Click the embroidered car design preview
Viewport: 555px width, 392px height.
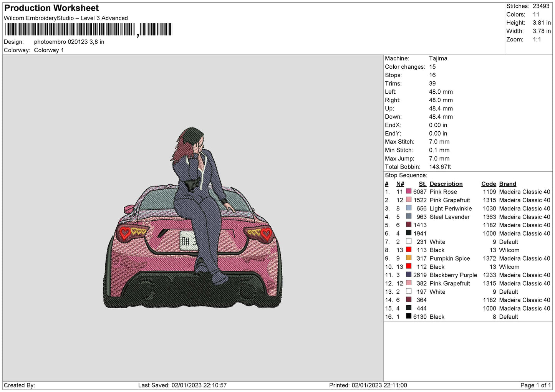pos(192,218)
